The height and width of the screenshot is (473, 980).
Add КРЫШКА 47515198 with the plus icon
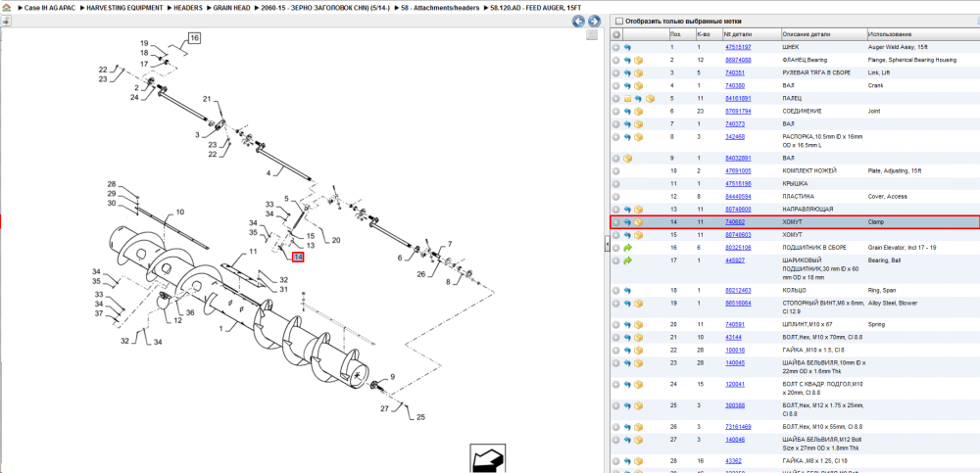pos(616,184)
